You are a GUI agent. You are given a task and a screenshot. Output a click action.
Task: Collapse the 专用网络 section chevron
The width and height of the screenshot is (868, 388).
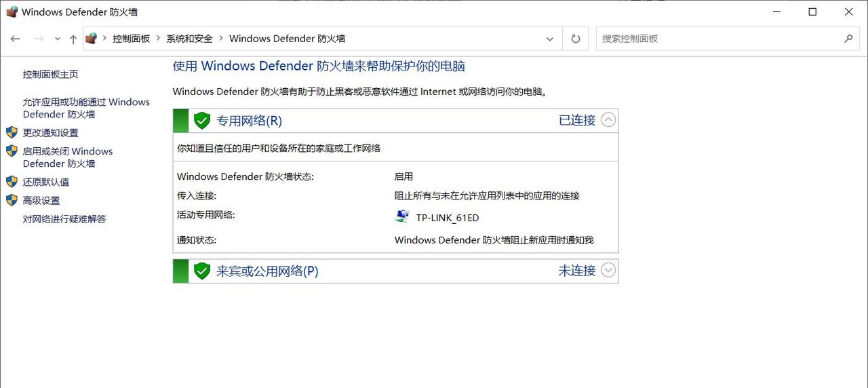click(x=608, y=120)
